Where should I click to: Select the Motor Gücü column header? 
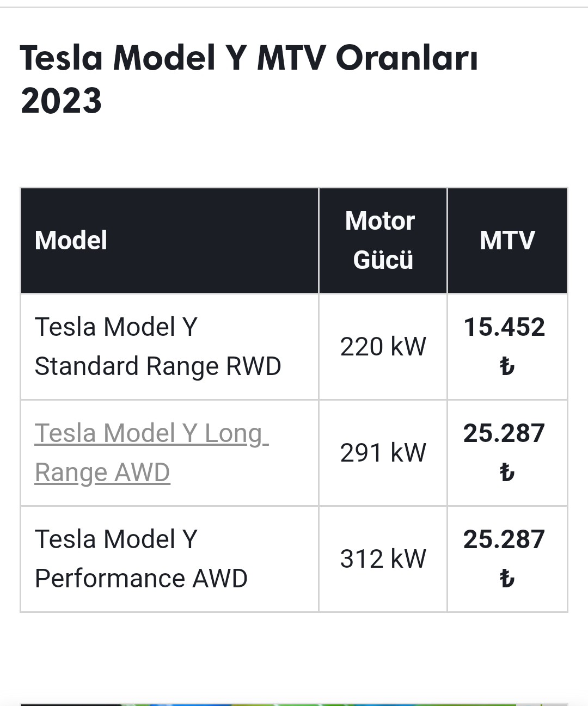pos(382,241)
